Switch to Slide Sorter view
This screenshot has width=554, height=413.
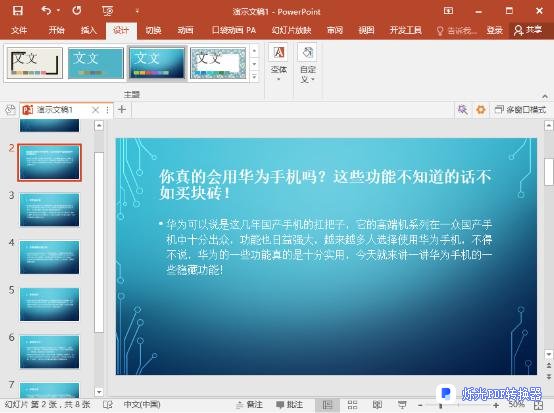(x=352, y=405)
